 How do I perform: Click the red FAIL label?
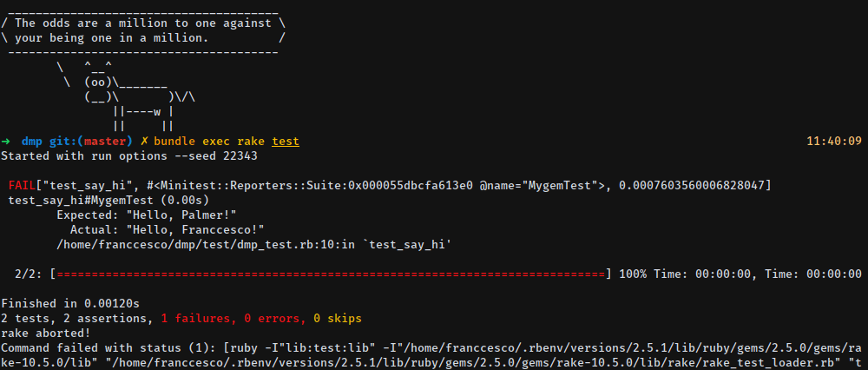click(23, 186)
